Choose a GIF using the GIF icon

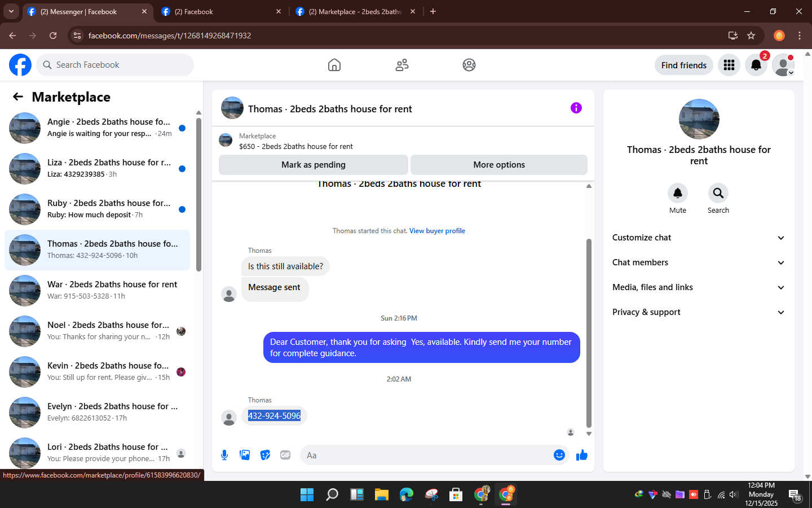pos(285,455)
